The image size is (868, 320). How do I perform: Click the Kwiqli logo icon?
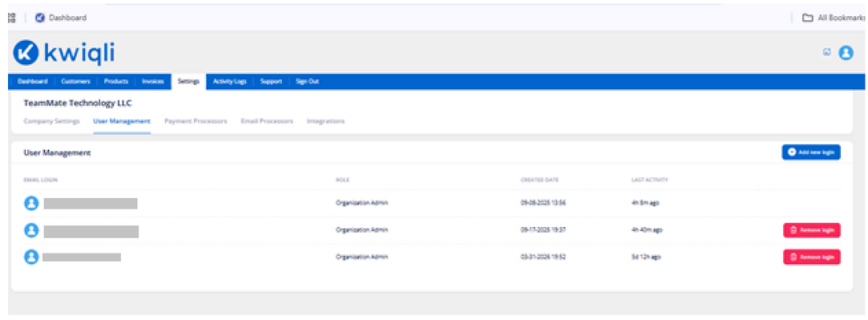26,53
